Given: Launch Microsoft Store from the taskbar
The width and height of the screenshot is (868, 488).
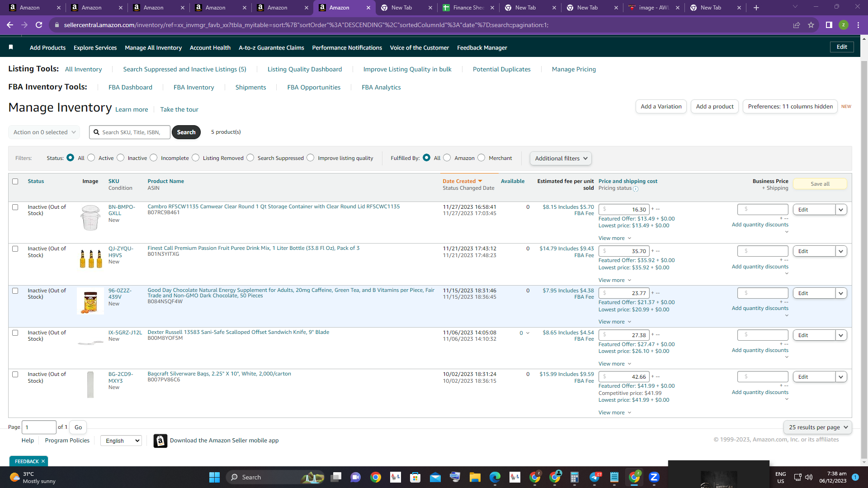Looking at the screenshot, I should pos(415,477).
